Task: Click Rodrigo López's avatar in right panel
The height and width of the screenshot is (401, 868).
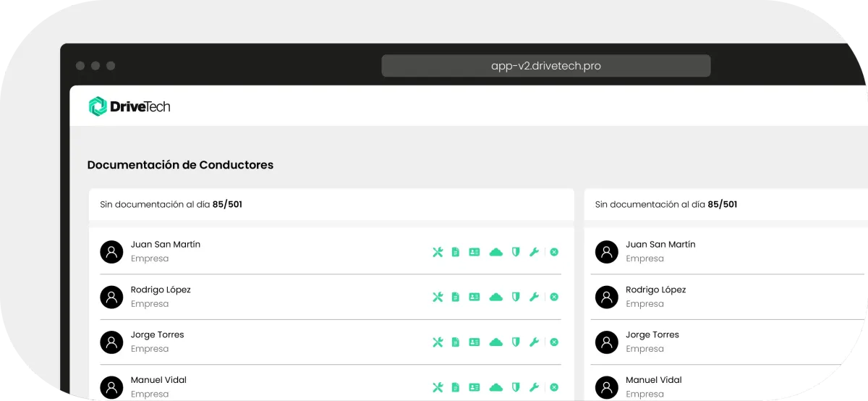Action: click(x=607, y=297)
